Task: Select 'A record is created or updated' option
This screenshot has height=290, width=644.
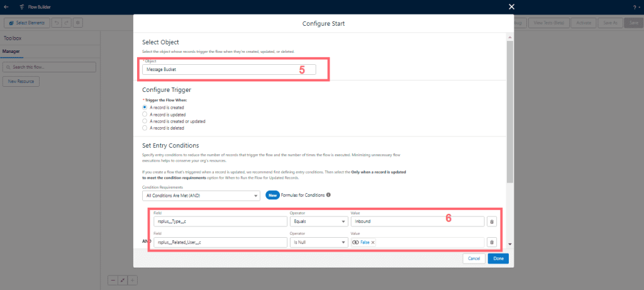Action: point(145,121)
